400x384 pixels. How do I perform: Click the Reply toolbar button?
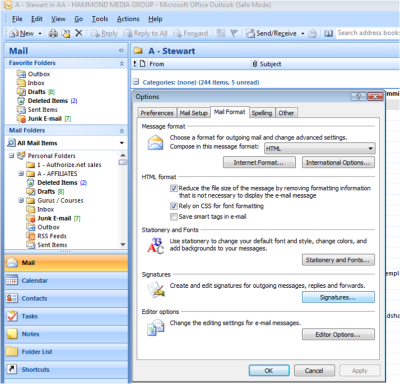[x=104, y=33]
